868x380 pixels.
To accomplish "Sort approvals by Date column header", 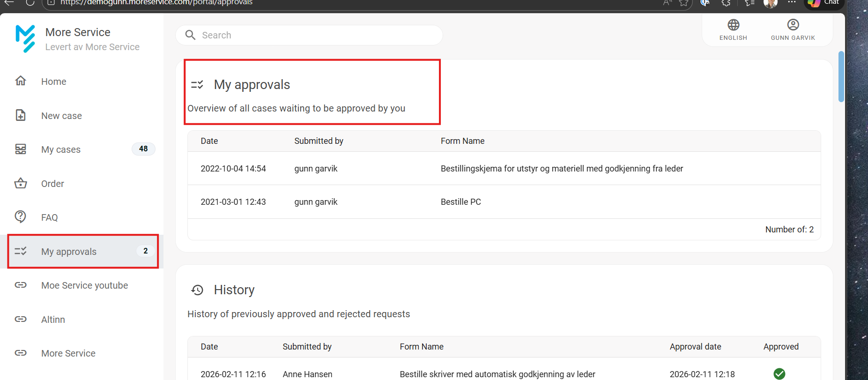I will (209, 141).
